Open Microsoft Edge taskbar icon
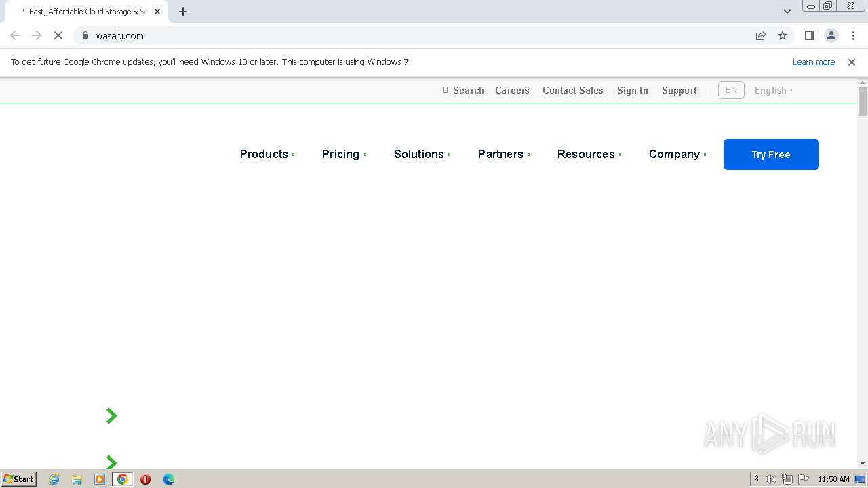This screenshot has width=868, height=488. [169, 479]
